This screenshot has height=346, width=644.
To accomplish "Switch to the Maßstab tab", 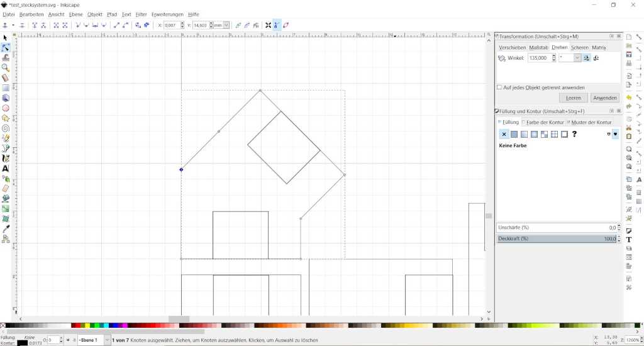I will click(538, 48).
